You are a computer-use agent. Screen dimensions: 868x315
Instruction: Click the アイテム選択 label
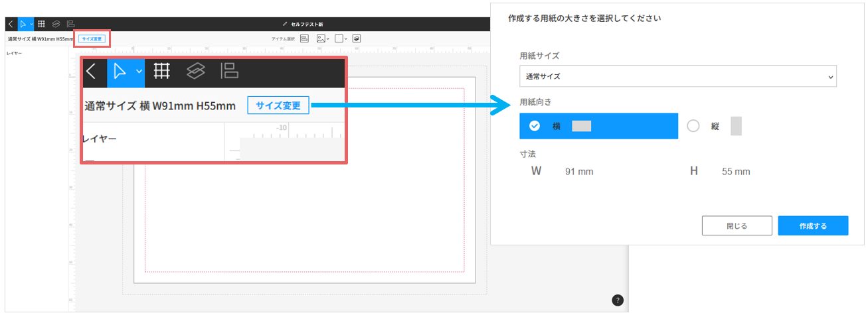(x=283, y=39)
